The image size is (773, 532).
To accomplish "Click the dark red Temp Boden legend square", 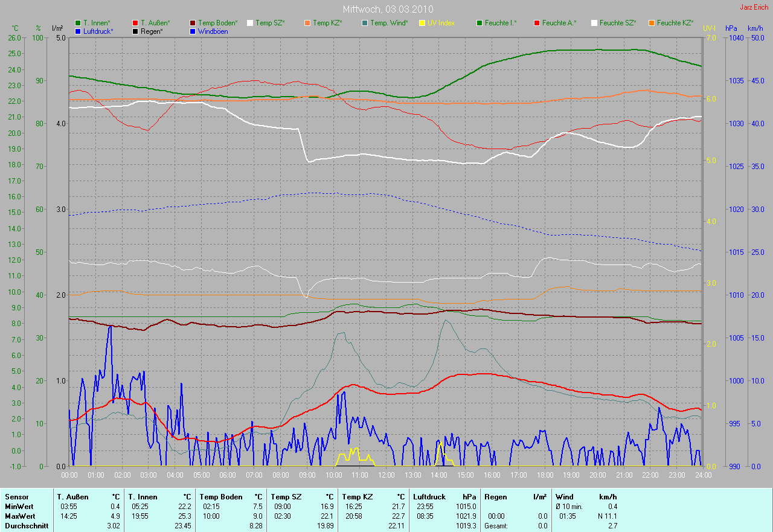I will click(193, 23).
